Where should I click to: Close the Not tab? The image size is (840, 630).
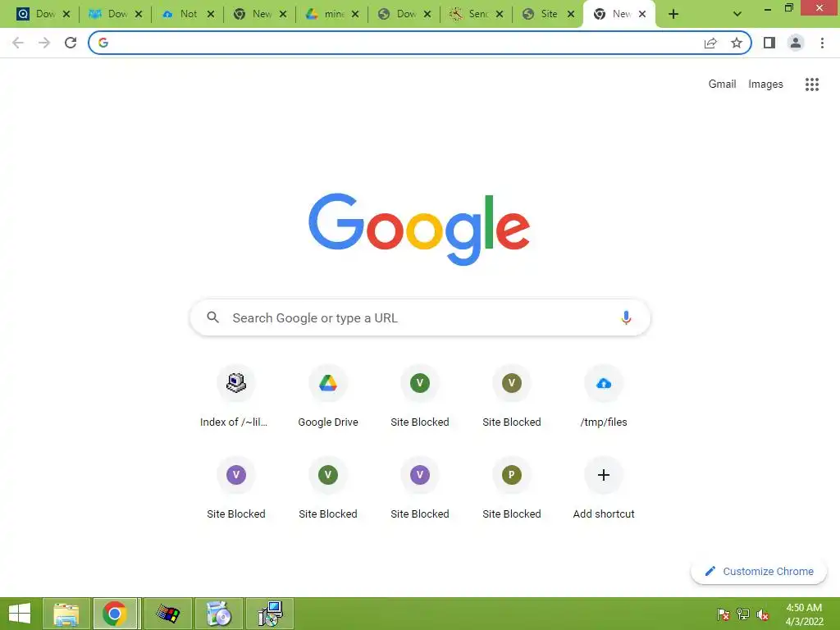211,14
